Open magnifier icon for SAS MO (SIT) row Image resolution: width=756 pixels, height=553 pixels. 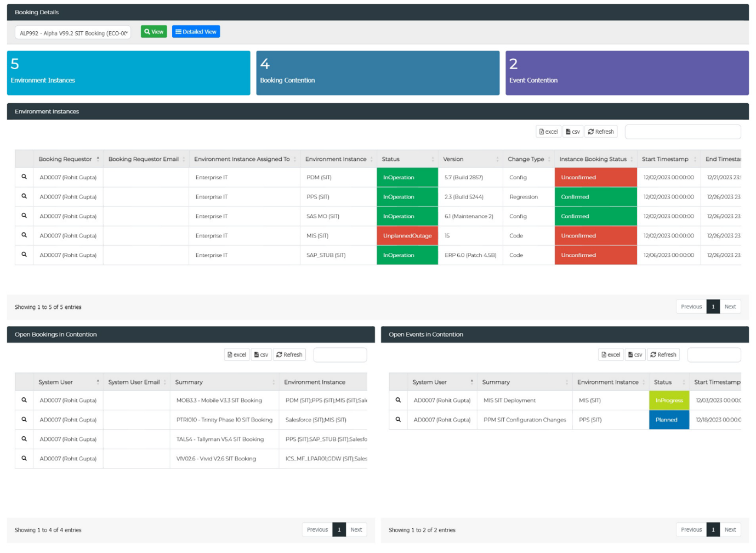coord(24,216)
